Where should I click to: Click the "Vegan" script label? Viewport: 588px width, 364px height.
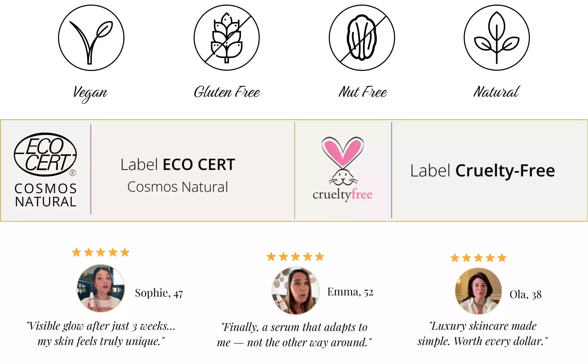(x=90, y=92)
